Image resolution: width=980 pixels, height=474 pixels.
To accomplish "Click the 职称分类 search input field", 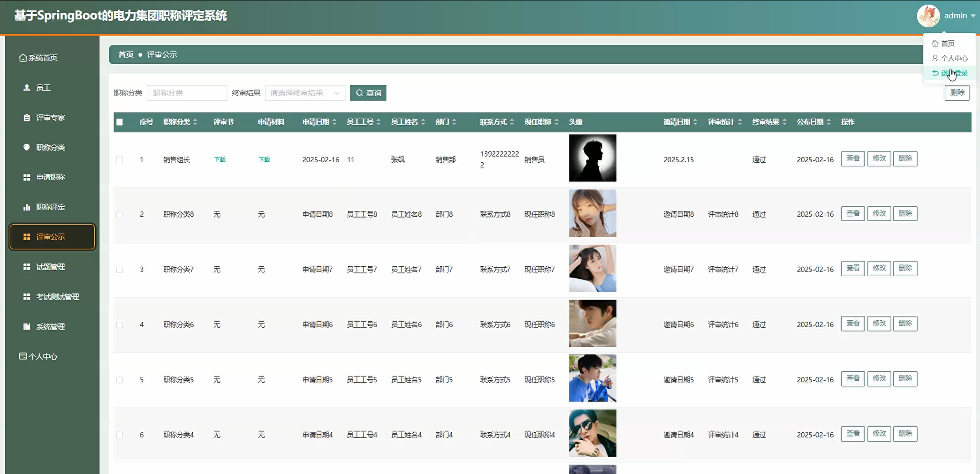I will tap(187, 93).
